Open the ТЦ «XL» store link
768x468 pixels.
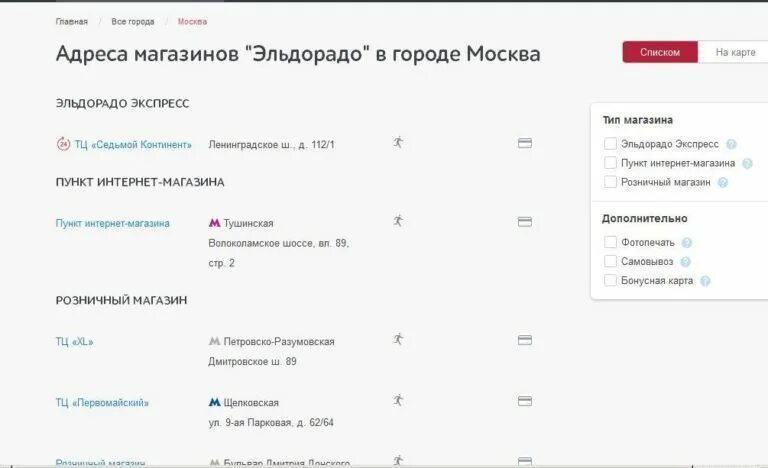(74, 342)
